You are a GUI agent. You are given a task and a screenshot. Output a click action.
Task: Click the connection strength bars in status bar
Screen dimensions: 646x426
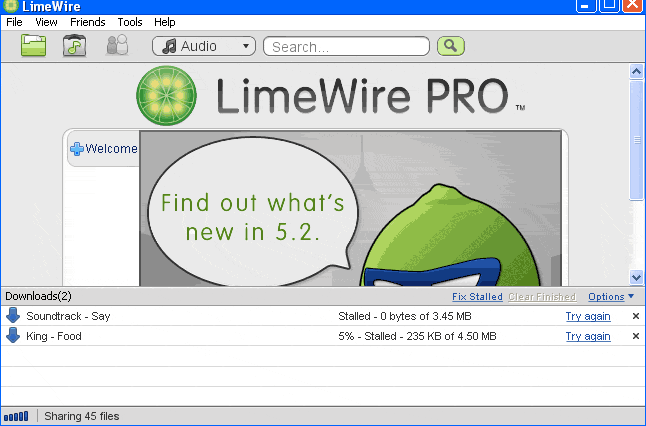(16, 417)
